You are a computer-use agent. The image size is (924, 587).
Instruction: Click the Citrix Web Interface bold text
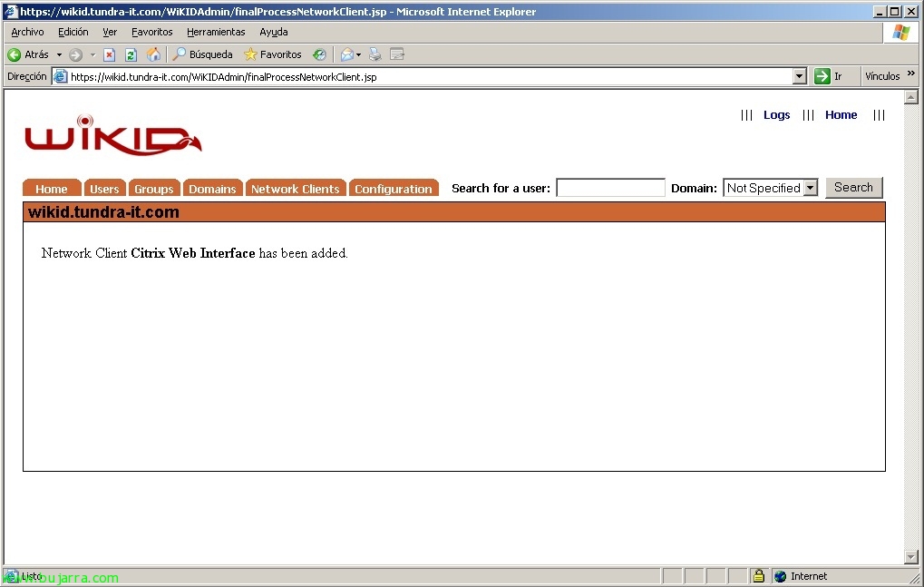[193, 253]
